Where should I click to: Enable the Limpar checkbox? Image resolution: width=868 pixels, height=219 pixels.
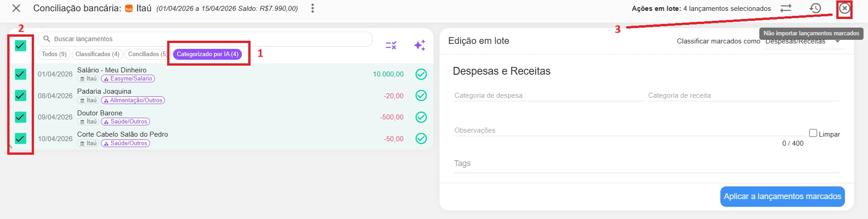813,133
